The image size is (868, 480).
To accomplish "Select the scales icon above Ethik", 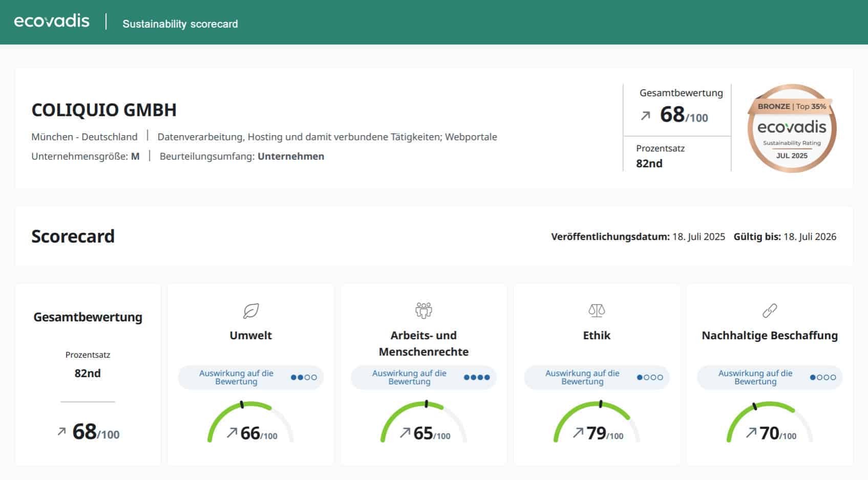I will coord(597,310).
